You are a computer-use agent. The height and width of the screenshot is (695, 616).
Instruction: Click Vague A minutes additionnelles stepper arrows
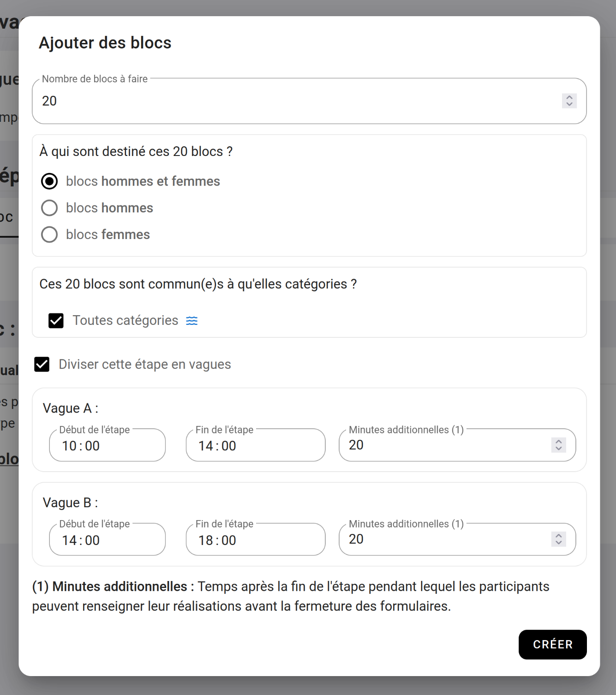pyautogui.click(x=558, y=445)
